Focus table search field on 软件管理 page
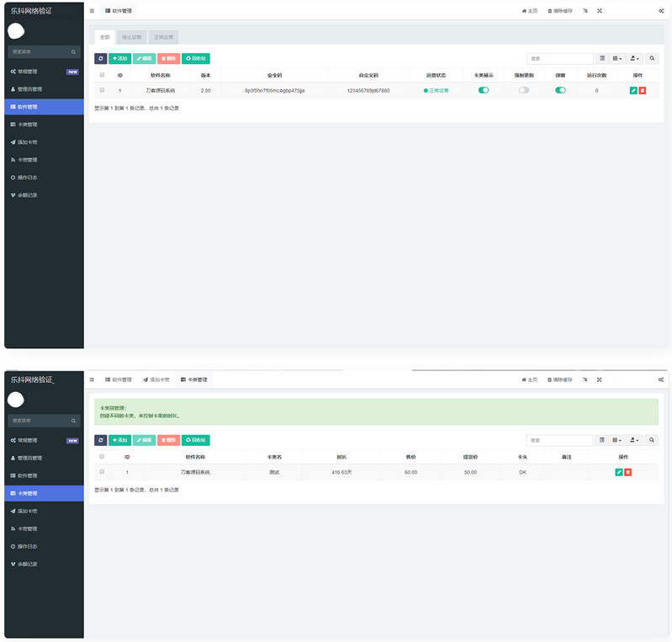 559,58
